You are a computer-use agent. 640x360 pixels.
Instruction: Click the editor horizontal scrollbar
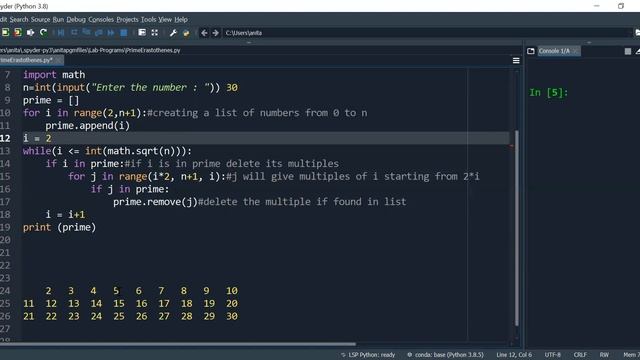tap(178, 344)
